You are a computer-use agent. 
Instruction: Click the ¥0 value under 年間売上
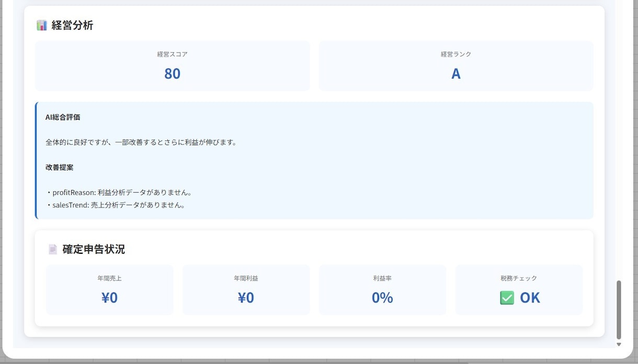coord(110,298)
